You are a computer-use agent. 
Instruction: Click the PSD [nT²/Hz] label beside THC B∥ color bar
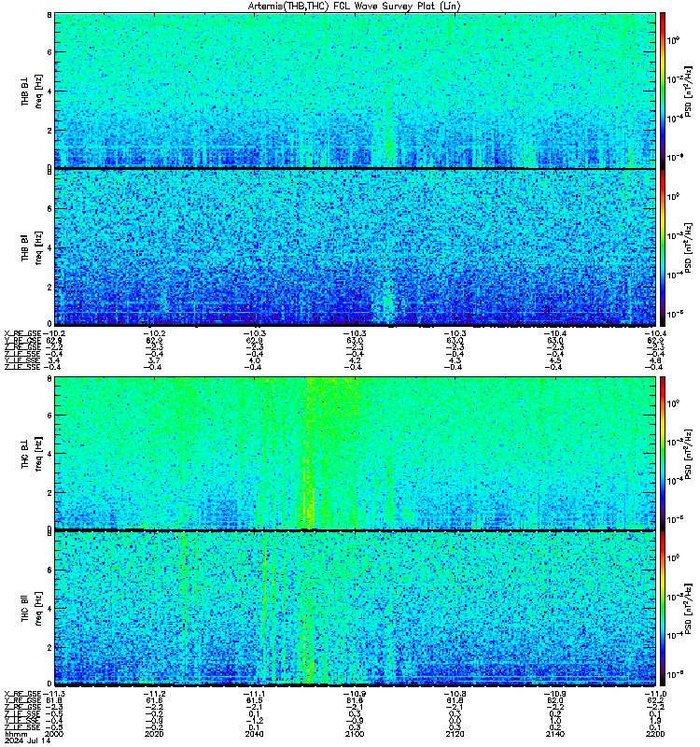(689, 609)
